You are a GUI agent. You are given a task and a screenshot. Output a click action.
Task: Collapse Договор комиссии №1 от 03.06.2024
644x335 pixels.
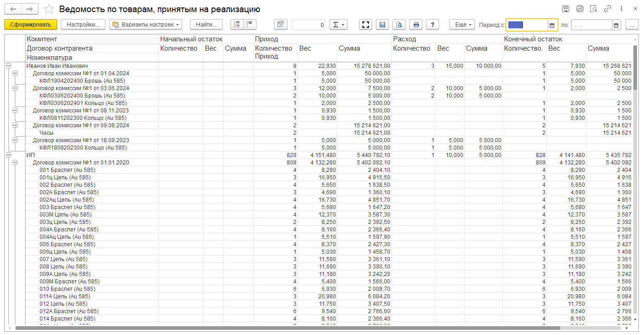pos(15,88)
